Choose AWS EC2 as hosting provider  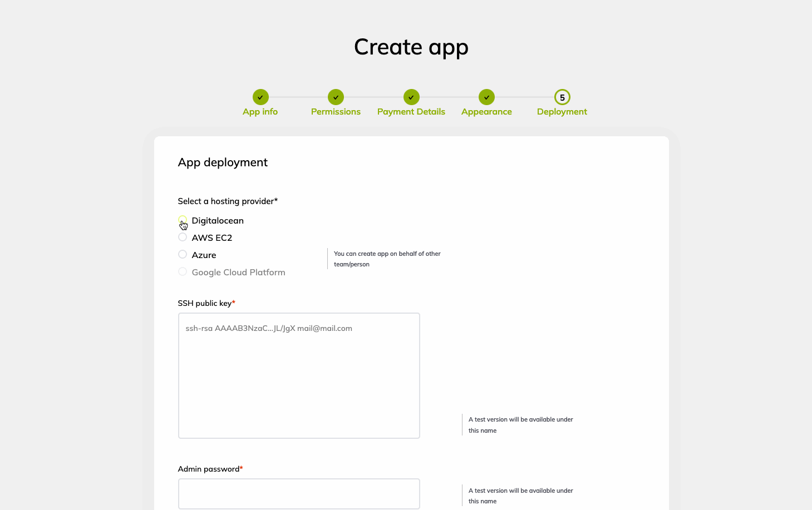coord(183,237)
